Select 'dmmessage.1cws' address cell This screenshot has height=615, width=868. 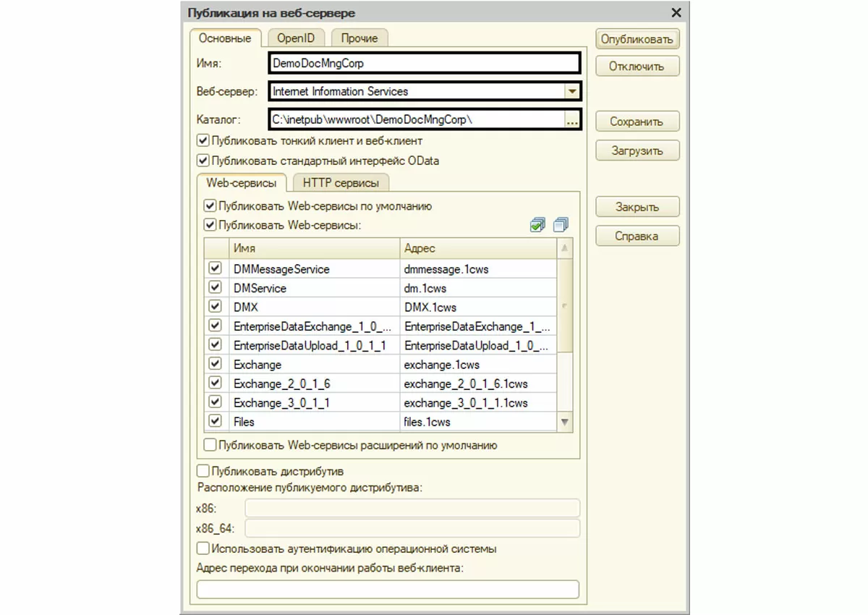coord(479,268)
